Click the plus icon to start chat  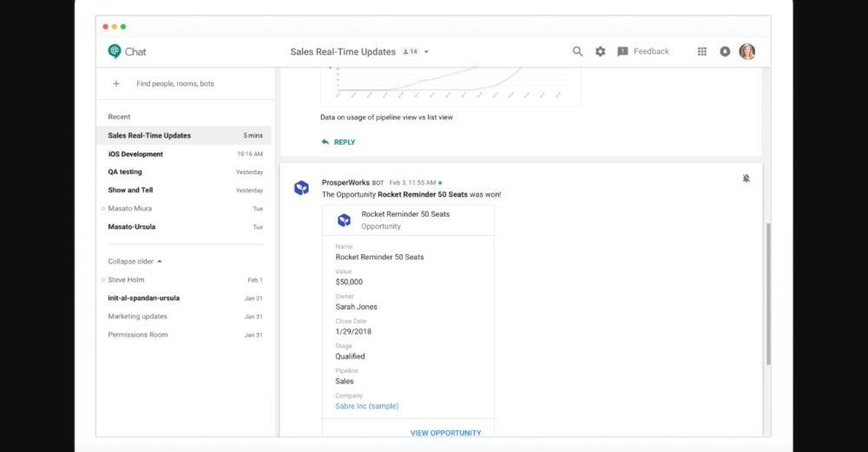tap(116, 84)
